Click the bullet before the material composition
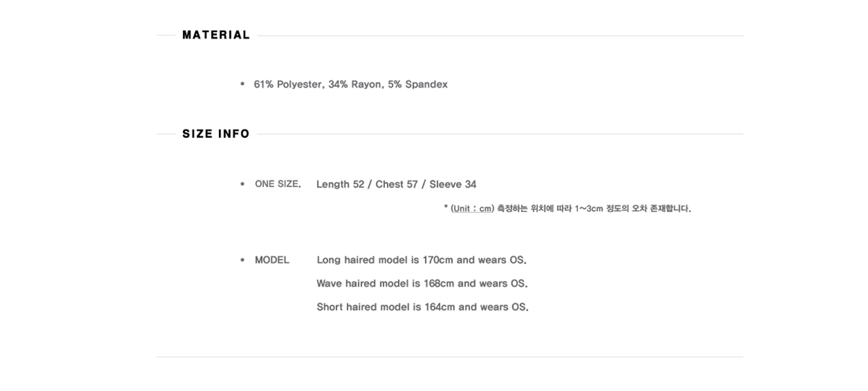 pyautogui.click(x=242, y=84)
